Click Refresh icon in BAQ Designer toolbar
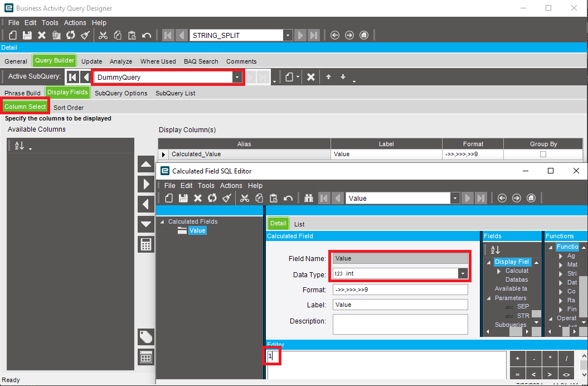Viewport: 588px width, 386px height. [70, 35]
